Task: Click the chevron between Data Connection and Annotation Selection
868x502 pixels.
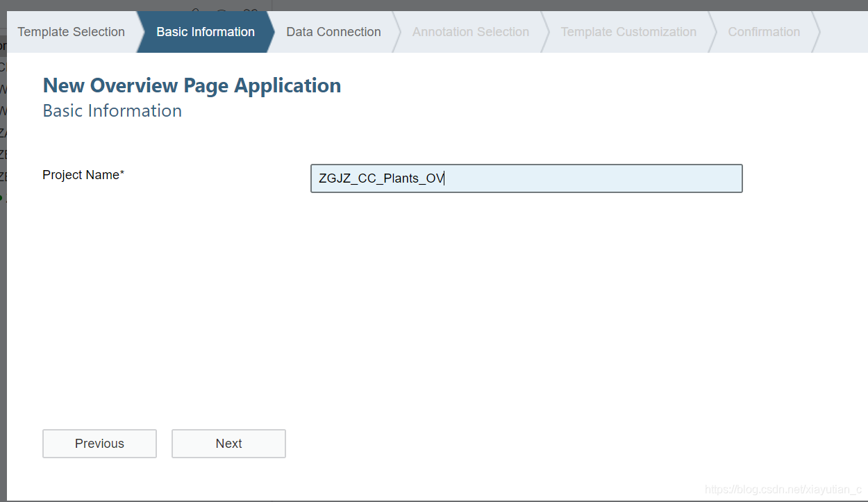Action: (397, 32)
